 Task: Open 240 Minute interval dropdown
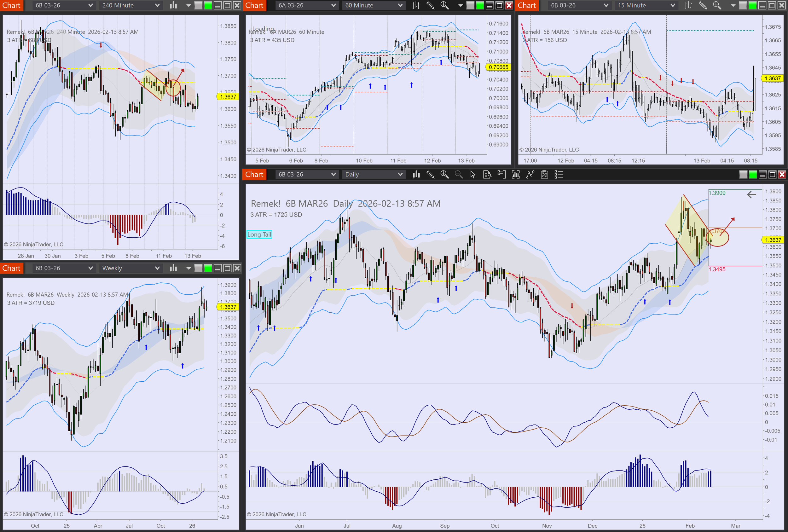point(157,5)
